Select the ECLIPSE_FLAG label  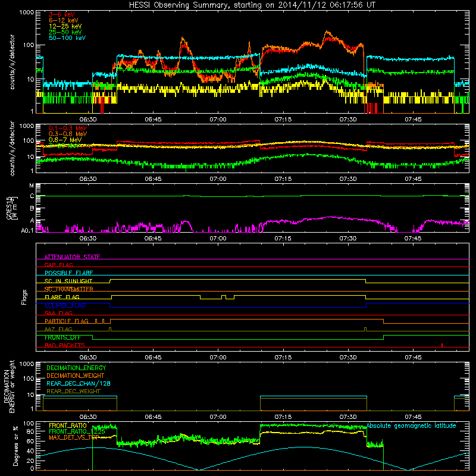coord(65,305)
